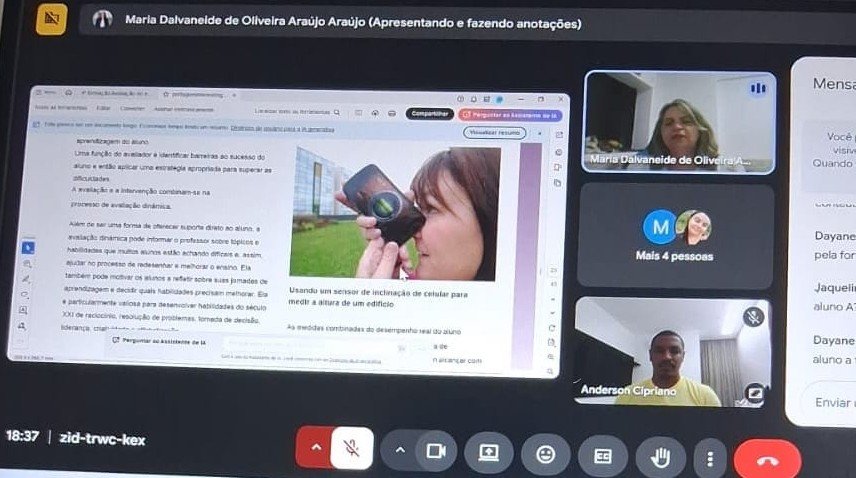Expand the camera video settings chevron
This screenshot has width=856, height=478.
(400, 450)
